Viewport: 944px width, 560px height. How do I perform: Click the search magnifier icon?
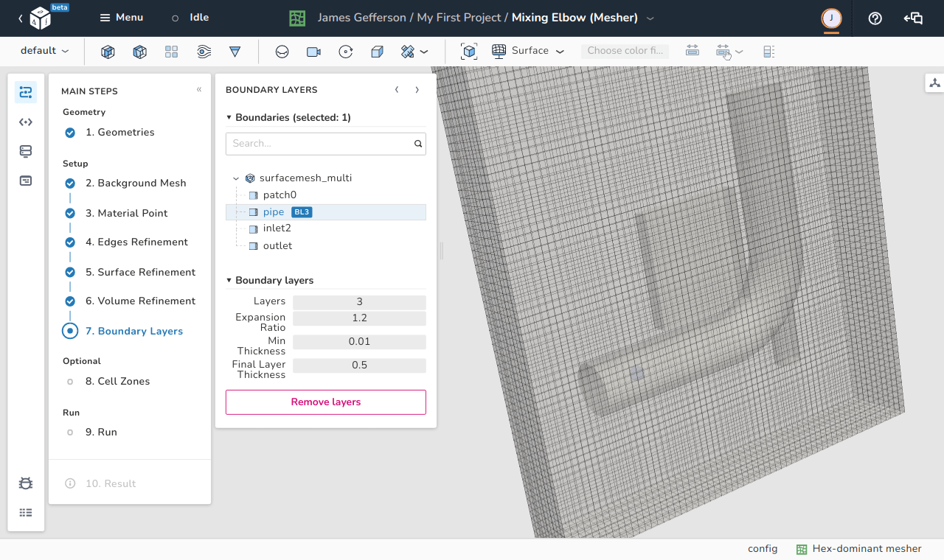coord(418,144)
